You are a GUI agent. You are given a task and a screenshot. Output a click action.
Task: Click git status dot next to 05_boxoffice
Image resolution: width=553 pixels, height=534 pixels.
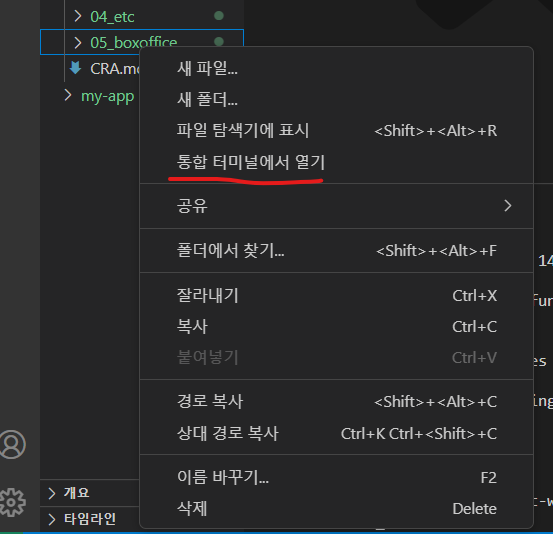[219, 42]
